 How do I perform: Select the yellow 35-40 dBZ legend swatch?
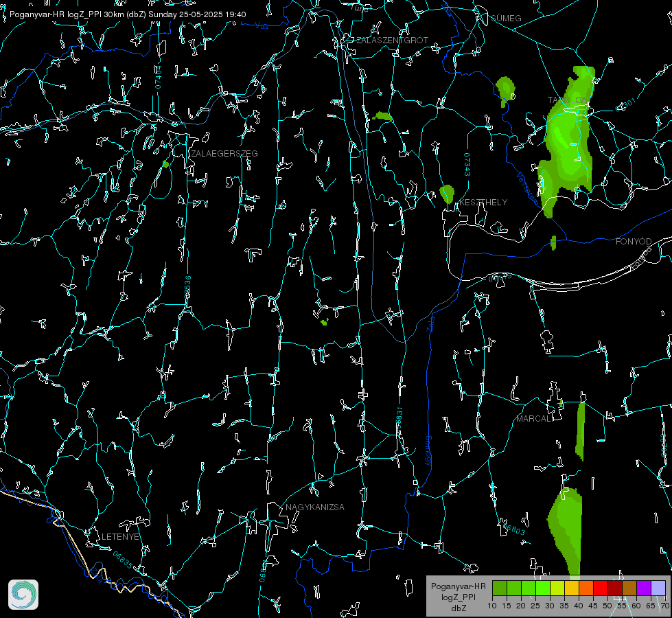(x=572, y=588)
